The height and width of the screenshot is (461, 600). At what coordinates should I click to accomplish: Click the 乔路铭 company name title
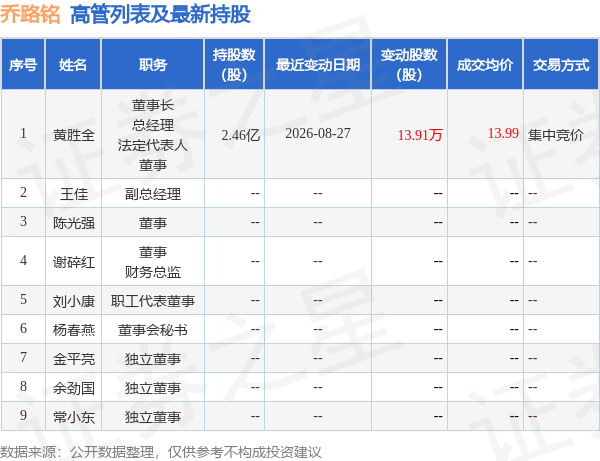pyautogui.click(x=30, y=15)
